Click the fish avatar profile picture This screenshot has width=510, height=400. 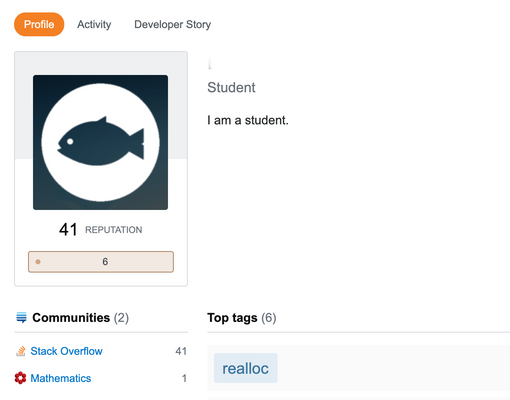(x=100, y=142)
